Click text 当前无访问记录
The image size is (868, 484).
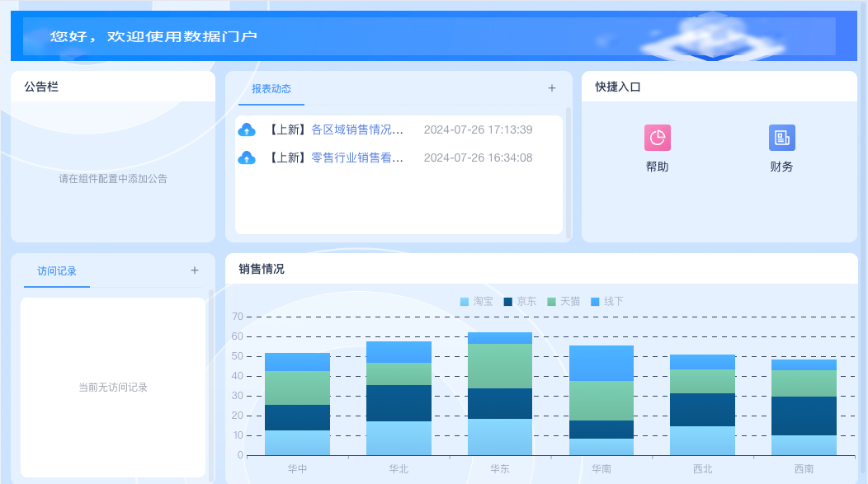[x=113, y=388]
